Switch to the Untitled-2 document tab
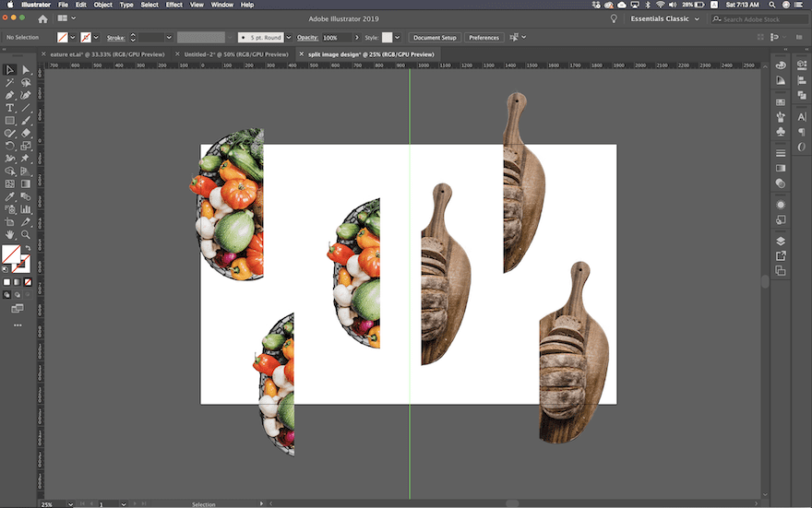Image resolution: width=812 pixels, height=508 pixels. (x=234, y=54)
